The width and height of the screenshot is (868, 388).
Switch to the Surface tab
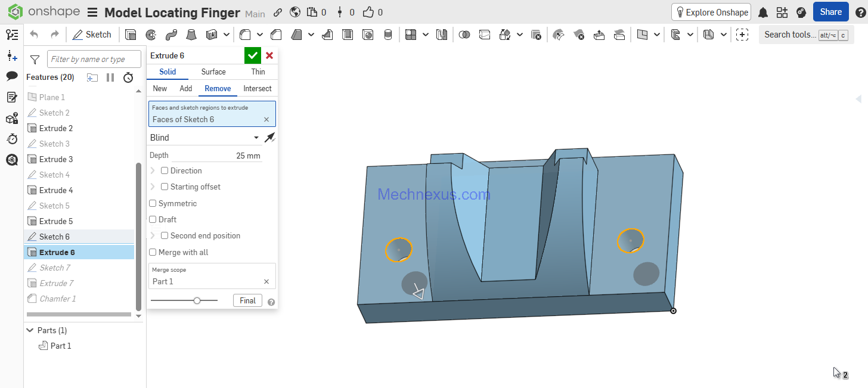coord(213,72)
